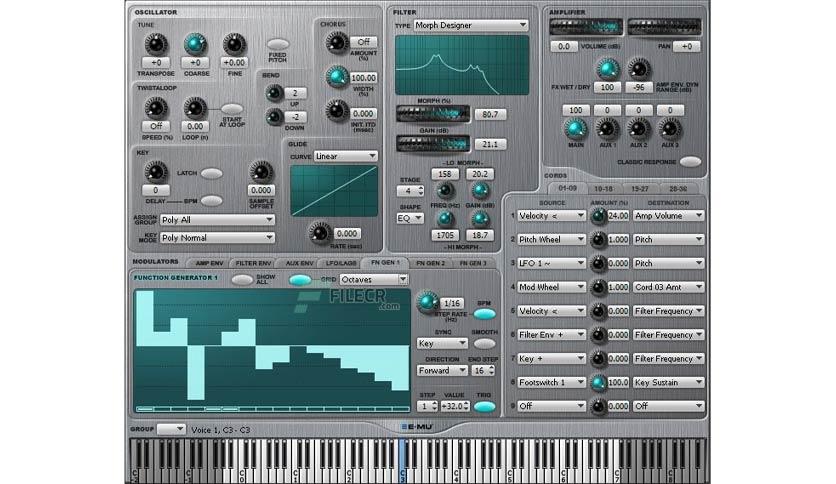The width and height of the screenshot is (836, 484).
Task: Toggle Start At Loop button
Action: pos(232,109)
